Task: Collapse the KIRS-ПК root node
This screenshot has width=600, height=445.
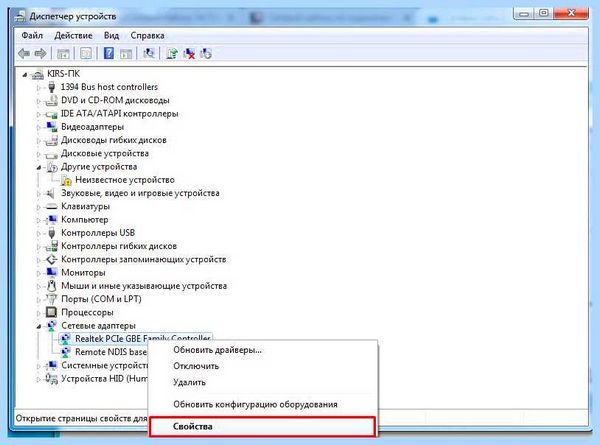Action: pos(25,74)
